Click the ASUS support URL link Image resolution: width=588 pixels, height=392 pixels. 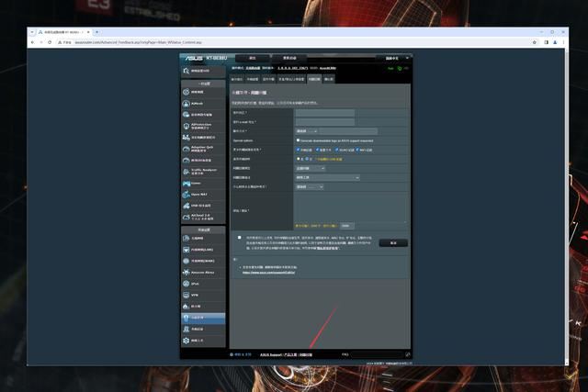tap(268, 273)
